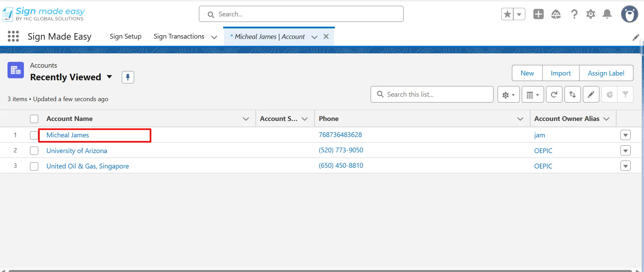Click the Assign Label button

click(x=606, y=73)
